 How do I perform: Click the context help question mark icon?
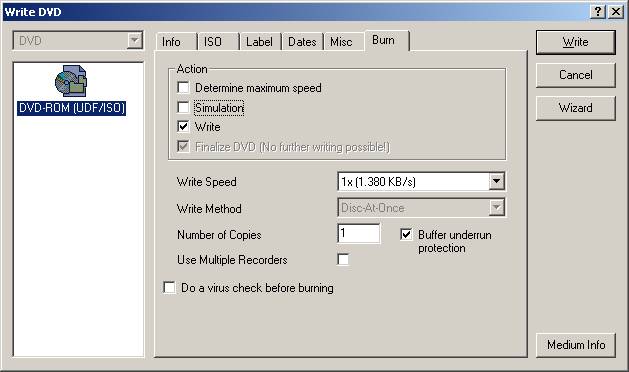[598, 12]
